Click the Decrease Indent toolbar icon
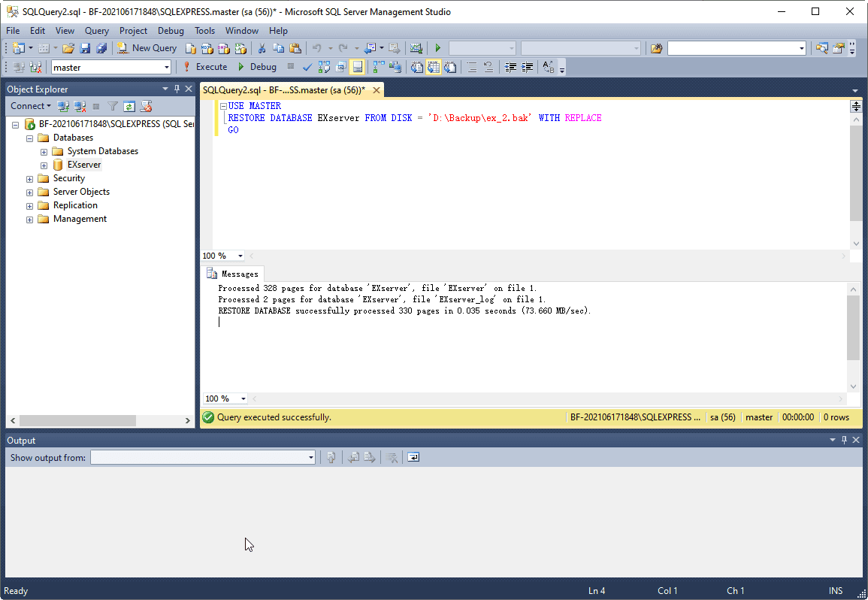This screenshot has width=868, height=600. [511, 67]
